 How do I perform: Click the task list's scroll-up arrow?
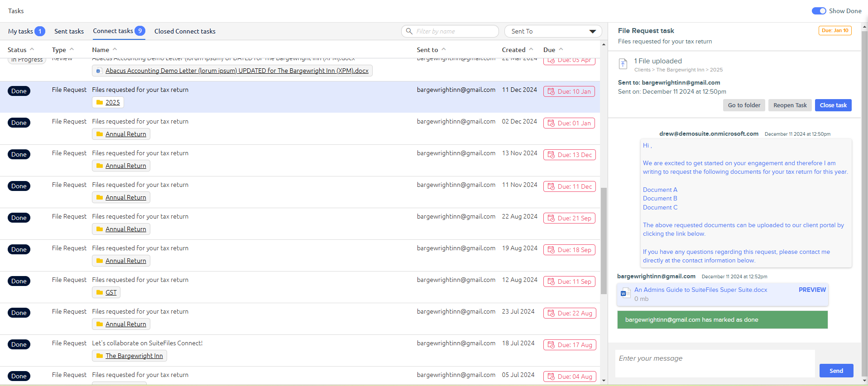(604, 44)
